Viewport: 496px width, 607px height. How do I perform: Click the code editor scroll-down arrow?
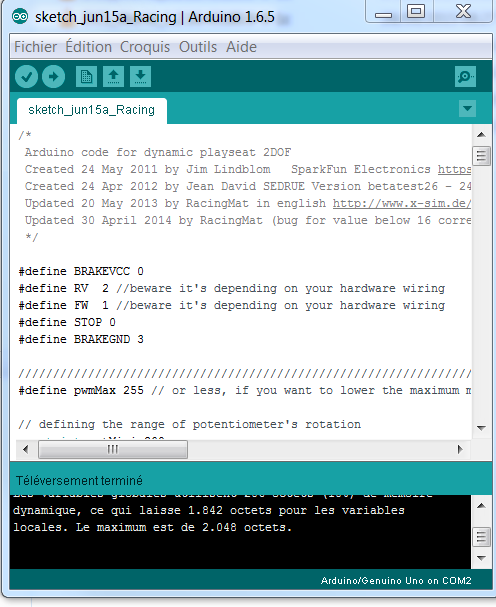[481, 428]
